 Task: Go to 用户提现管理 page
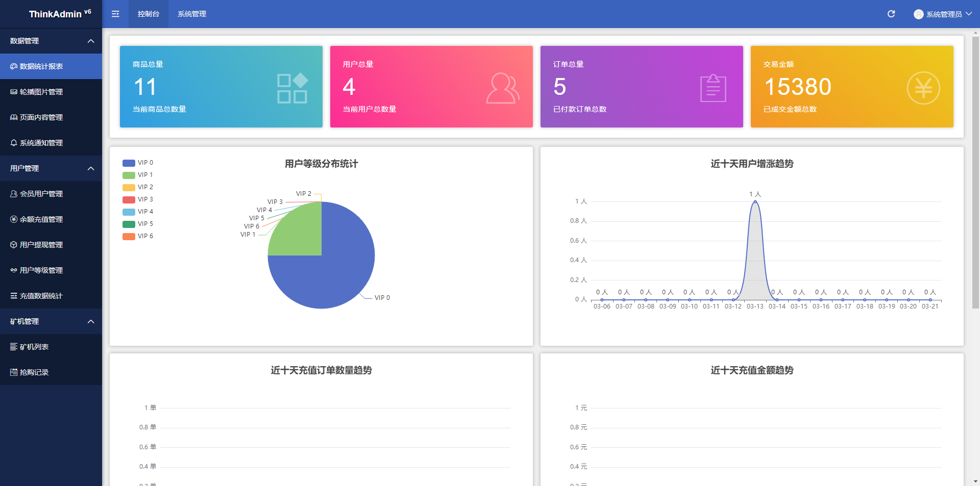tap(51, 245)
